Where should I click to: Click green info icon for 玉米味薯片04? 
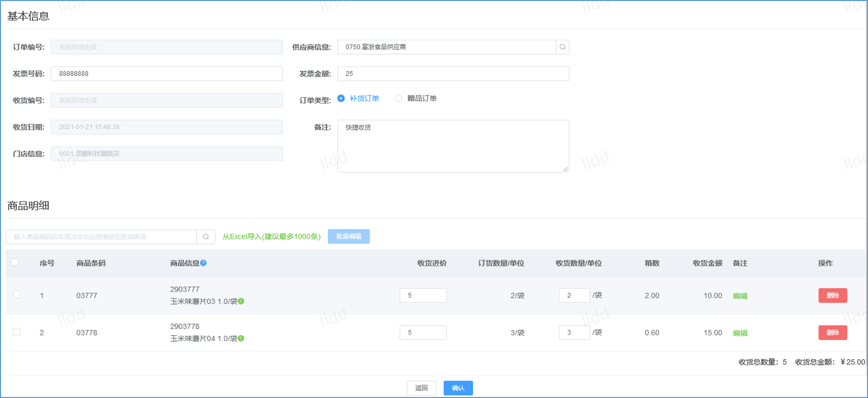coord(241,338)
